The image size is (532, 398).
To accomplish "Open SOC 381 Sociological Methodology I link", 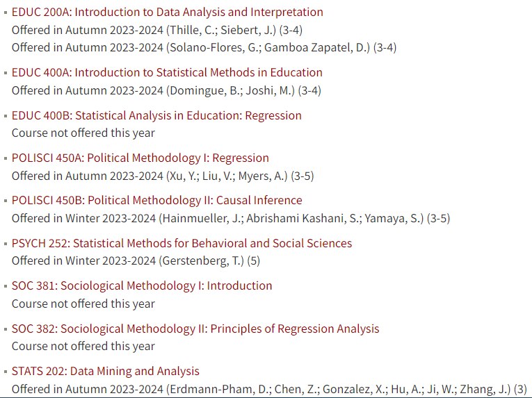I will pyautogui.click(x=142, y=285).
